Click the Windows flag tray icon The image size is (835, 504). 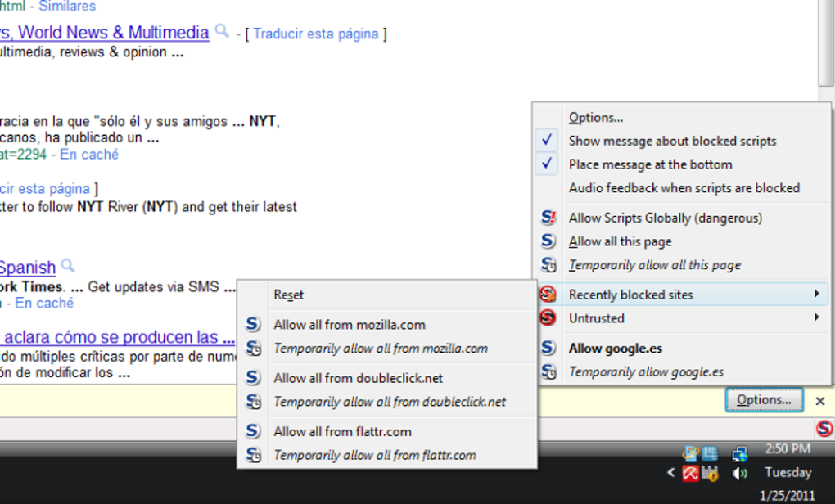pos(690,453)
